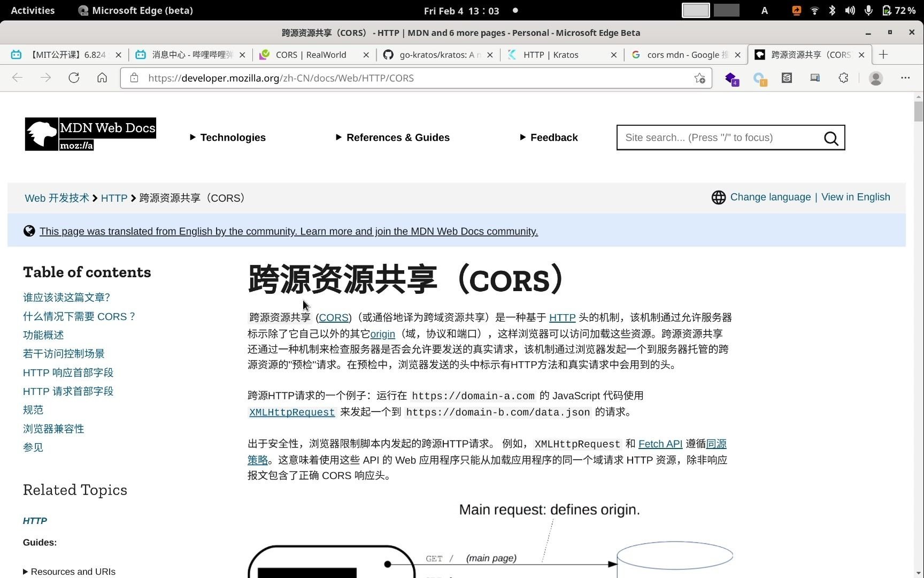Viewport: 924px width, 578px height.
Task: Open the user profile avatar
Action: coord(876,78)
